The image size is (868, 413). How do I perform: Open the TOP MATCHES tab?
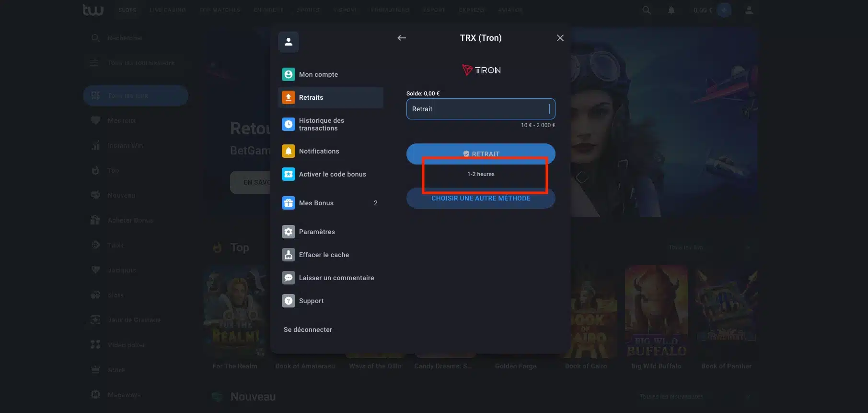pyautogui.click(x=220, y=10)
